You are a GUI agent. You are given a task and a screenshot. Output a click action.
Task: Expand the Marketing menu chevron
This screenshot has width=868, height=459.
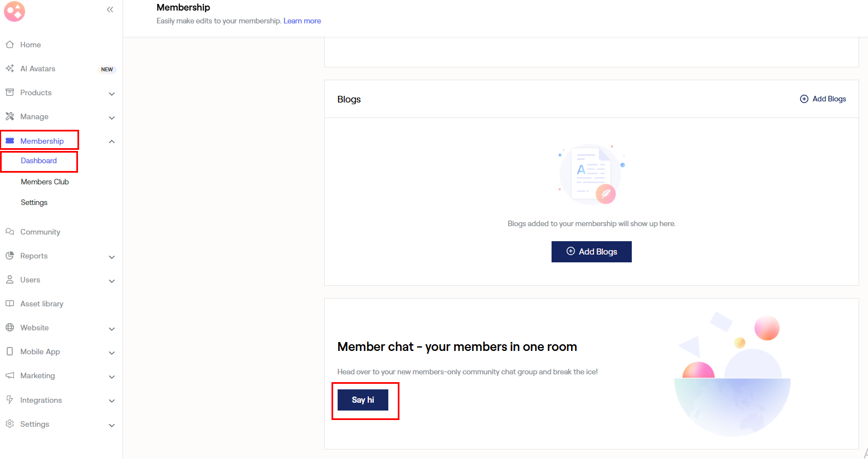point(111,377)
